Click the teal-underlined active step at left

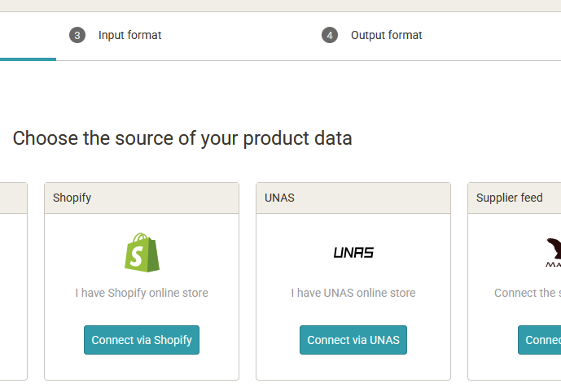27,37
